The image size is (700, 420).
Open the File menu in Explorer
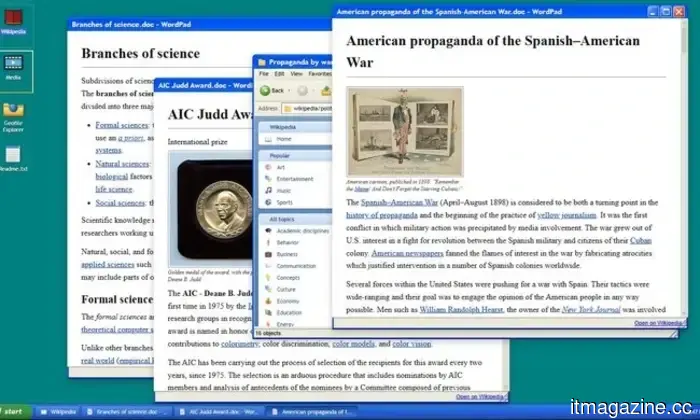[x=264, y=74]
